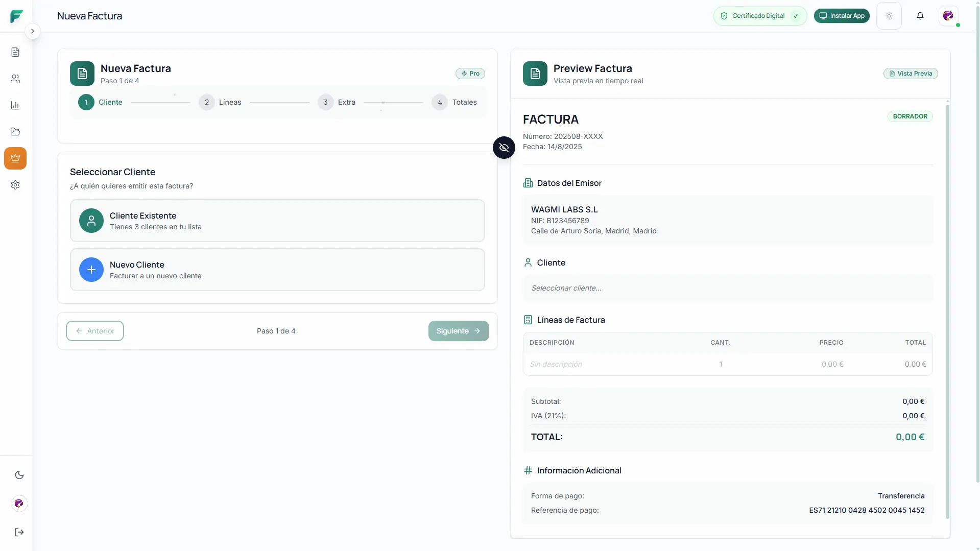Open the statistics bar chart icon

tap(15, 105)
